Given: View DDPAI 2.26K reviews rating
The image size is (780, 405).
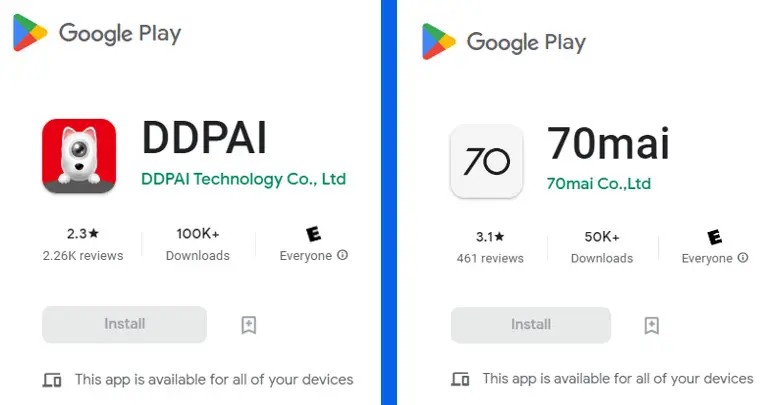Looking at the screenshot, I should point(83,244).
